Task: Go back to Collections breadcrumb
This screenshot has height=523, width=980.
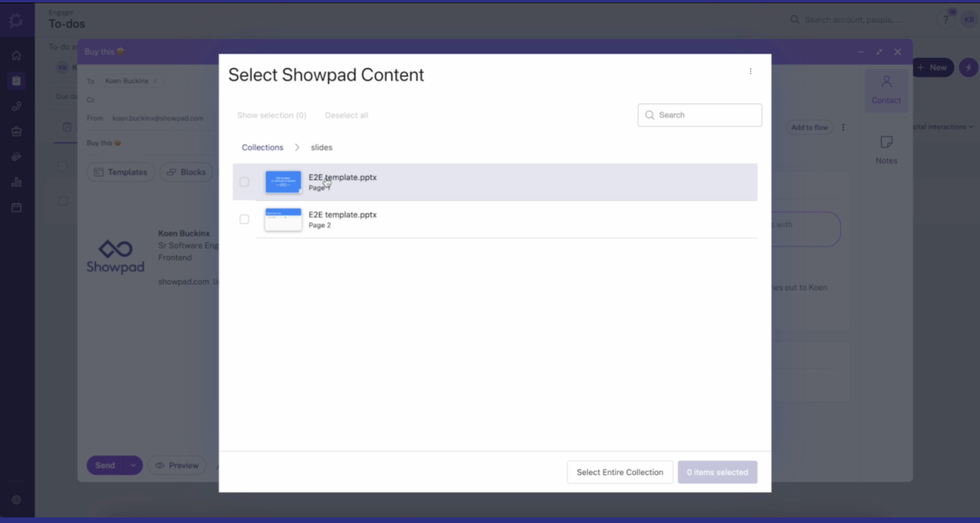Action: (263, 148)
